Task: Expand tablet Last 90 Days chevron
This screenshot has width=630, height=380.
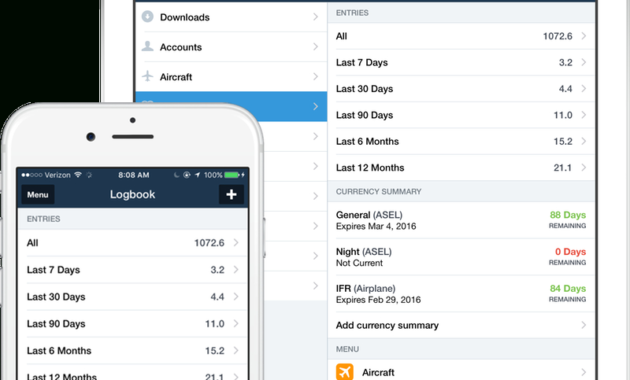Action: point(583,115)
